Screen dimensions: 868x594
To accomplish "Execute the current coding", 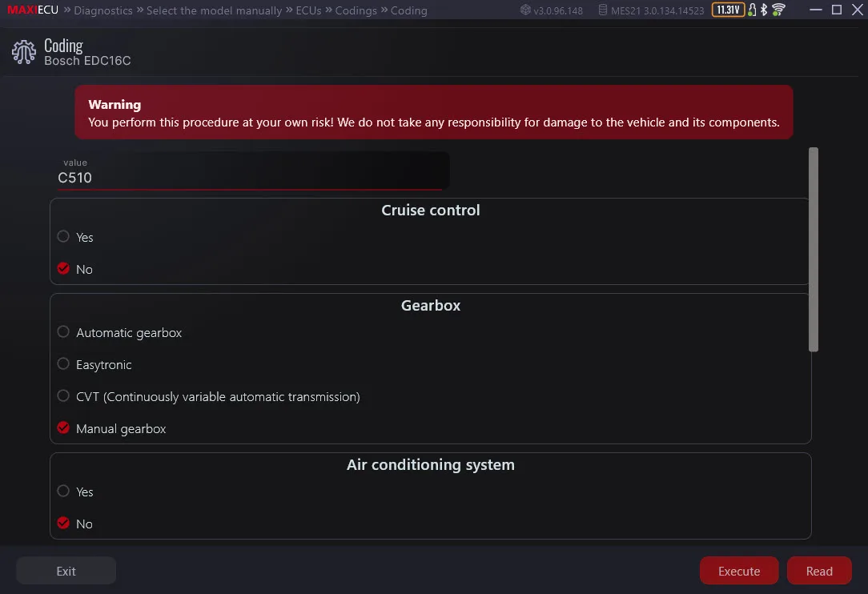I will tap(738, 571).
